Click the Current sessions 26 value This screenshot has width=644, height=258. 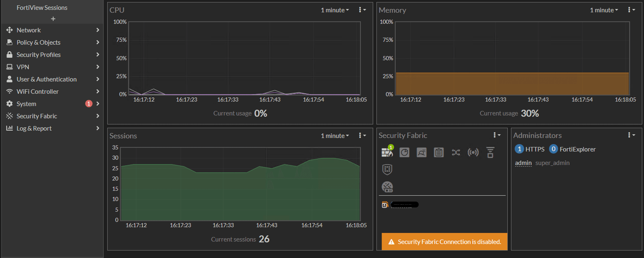coord(264,239)
